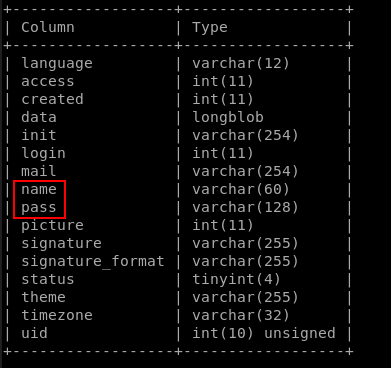
Task: Click the 'Type' header text
Action: (210, 27)
